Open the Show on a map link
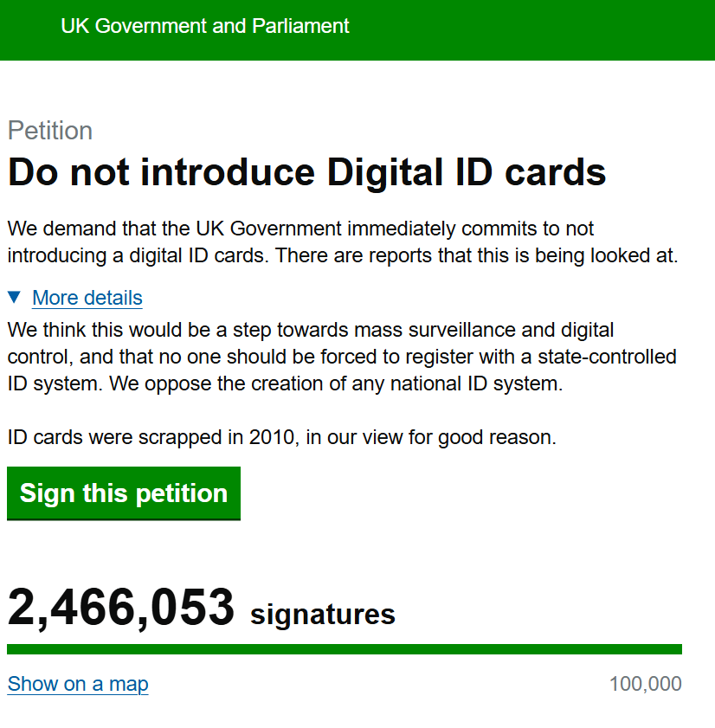Image resolution: width=715 pixels, height=728 pixels. [78, 684]
